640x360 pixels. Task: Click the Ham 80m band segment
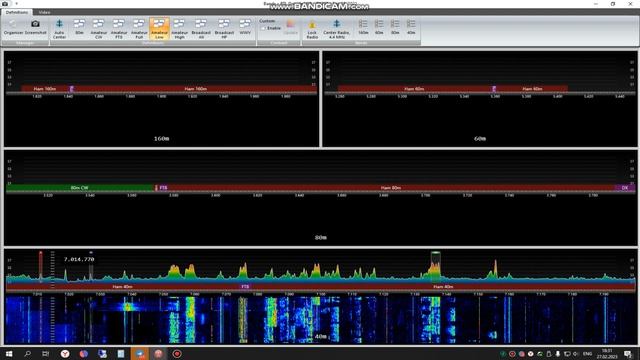click(391, 188)
